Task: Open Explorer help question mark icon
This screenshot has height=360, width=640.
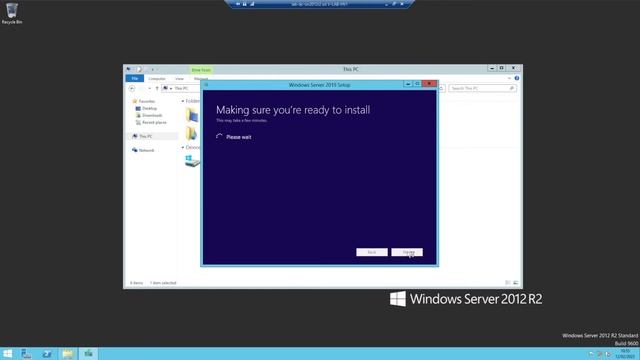Action: 517,78
